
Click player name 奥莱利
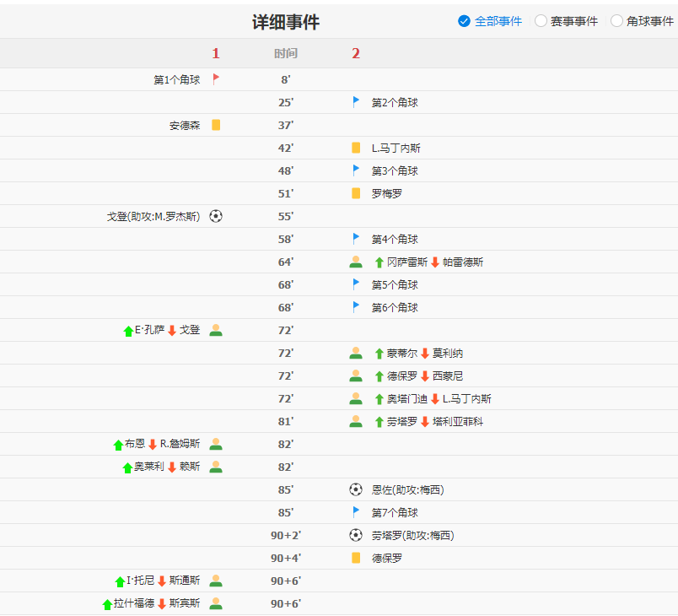[x=148, y=467]
